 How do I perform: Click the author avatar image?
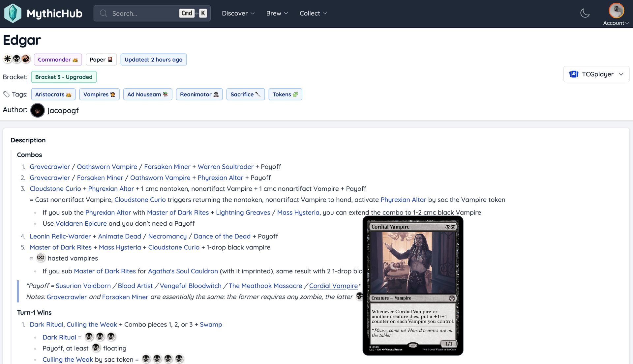37,110
